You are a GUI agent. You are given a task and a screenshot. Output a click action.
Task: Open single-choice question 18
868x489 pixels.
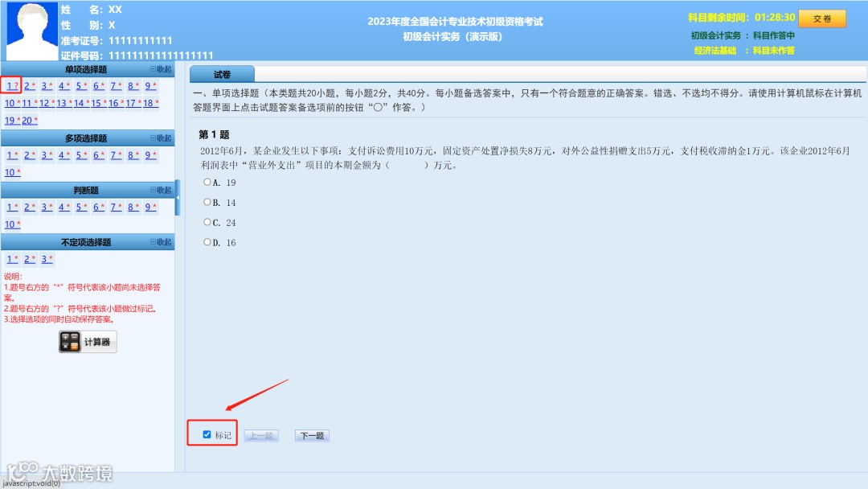pos(150,103)
